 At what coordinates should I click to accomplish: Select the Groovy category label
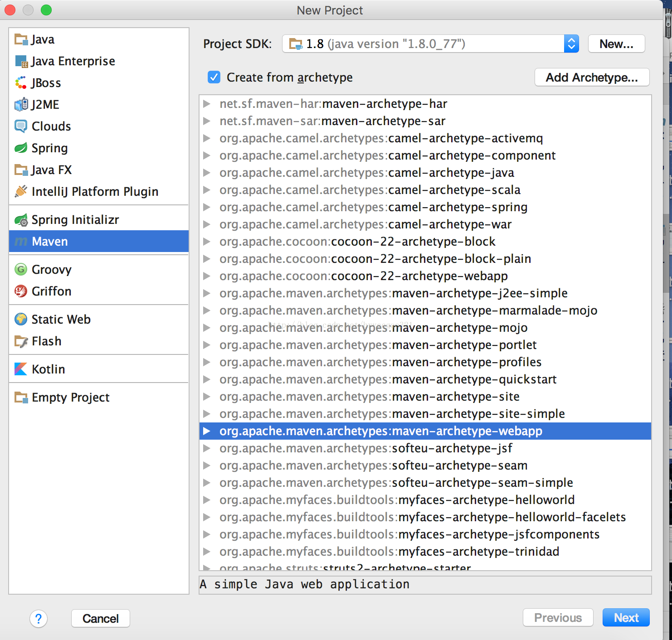(52, 270)
